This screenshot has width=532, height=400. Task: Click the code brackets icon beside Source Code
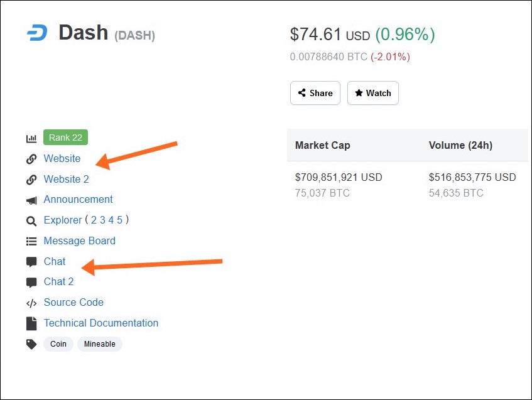coord(31,303)
